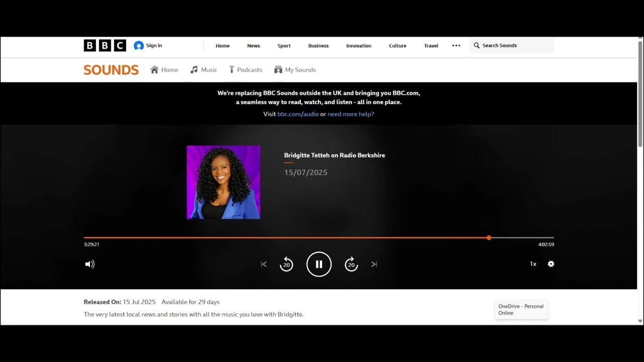The image size is (644, 362).
Task: Skip to the previous track
Action: pyautogui.click(x=264, y=264)
